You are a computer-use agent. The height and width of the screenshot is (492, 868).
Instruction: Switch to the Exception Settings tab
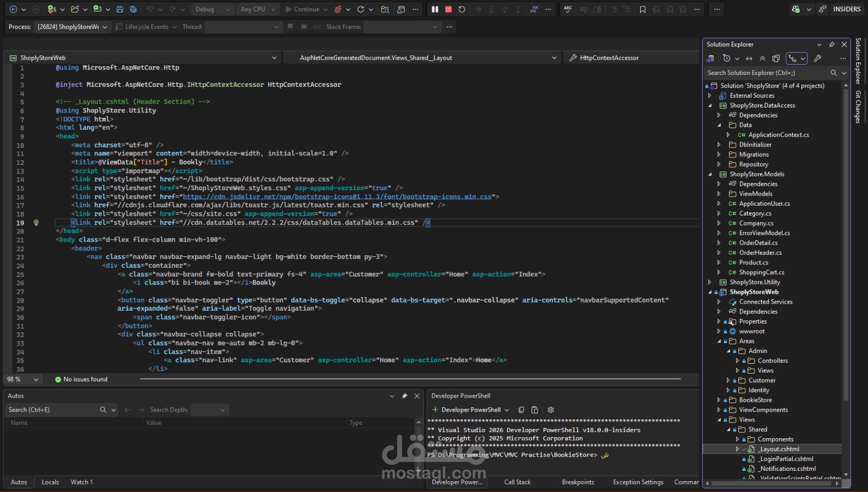tap(638, 482)
